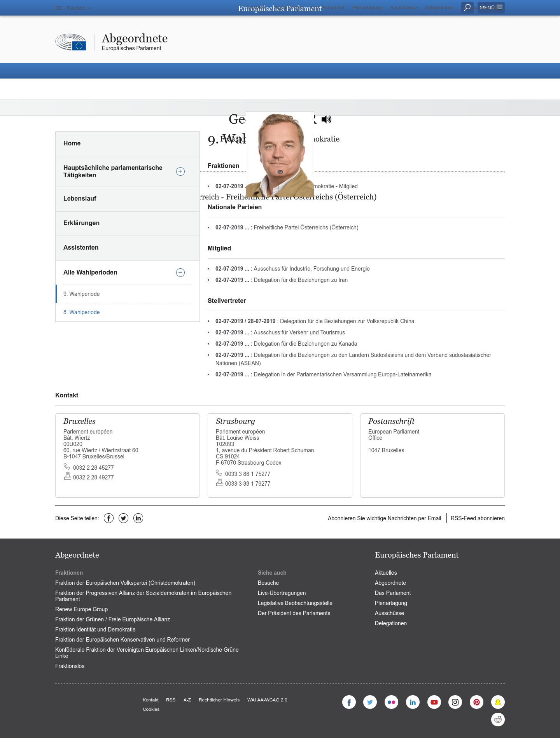The width and height of the screenshot is (560, 738).
Task: Open Fraktion der Europäischen Konservativen und Reformer
Action: 122,640
